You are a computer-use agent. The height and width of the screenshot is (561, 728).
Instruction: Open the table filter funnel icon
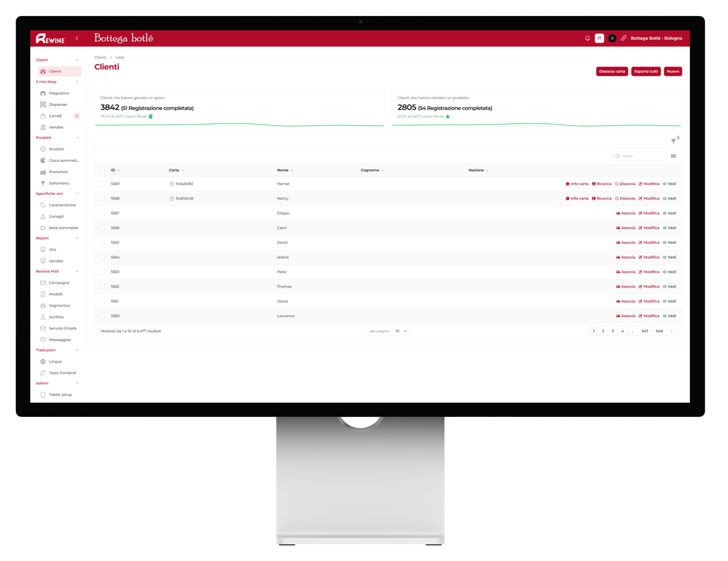click(x=673, y=141)
